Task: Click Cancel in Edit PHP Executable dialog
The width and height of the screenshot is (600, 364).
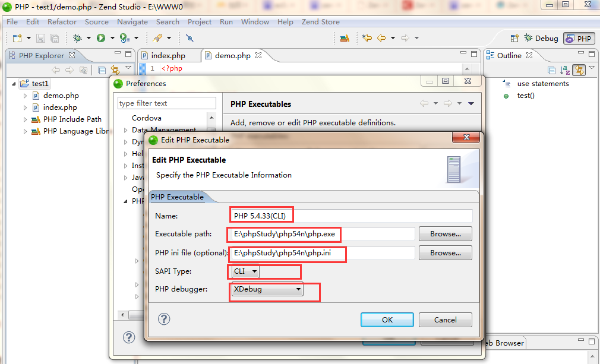Action: click(x=445, y=319)
